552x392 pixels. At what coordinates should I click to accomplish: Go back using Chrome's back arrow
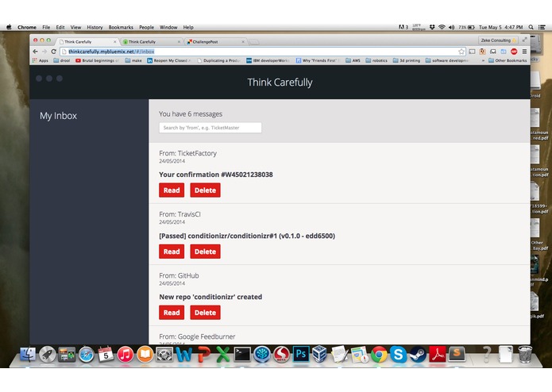(35, 52)
